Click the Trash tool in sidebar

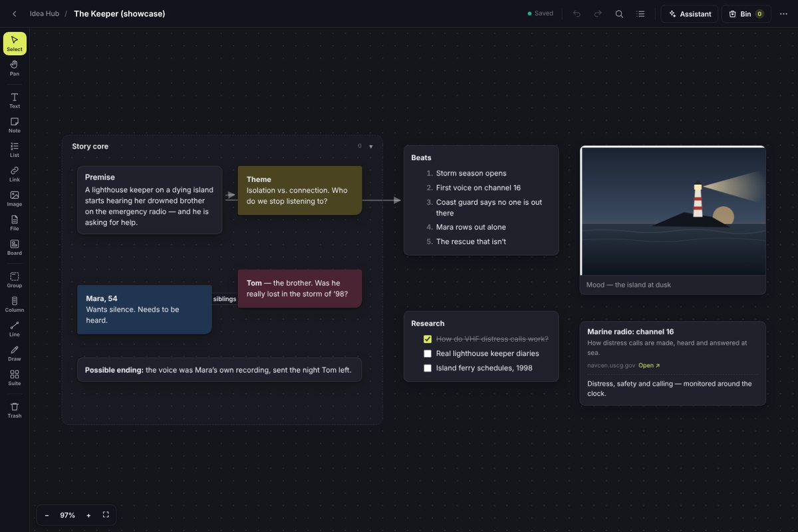[15, 410]
